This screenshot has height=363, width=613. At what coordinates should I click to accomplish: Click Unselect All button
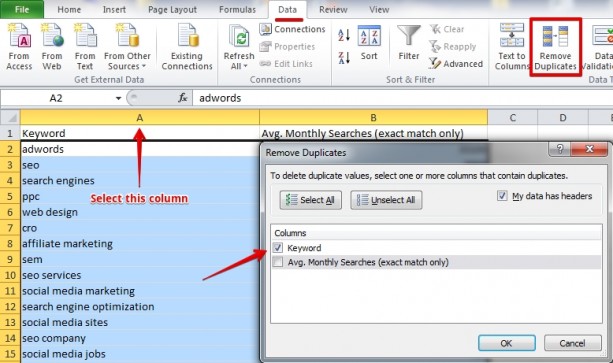click(386, 200)
